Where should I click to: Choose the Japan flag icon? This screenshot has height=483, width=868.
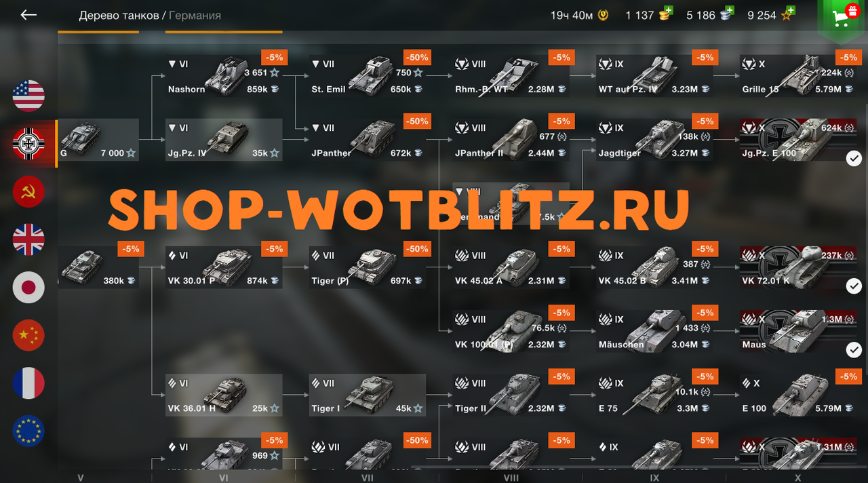pos(28,287)
